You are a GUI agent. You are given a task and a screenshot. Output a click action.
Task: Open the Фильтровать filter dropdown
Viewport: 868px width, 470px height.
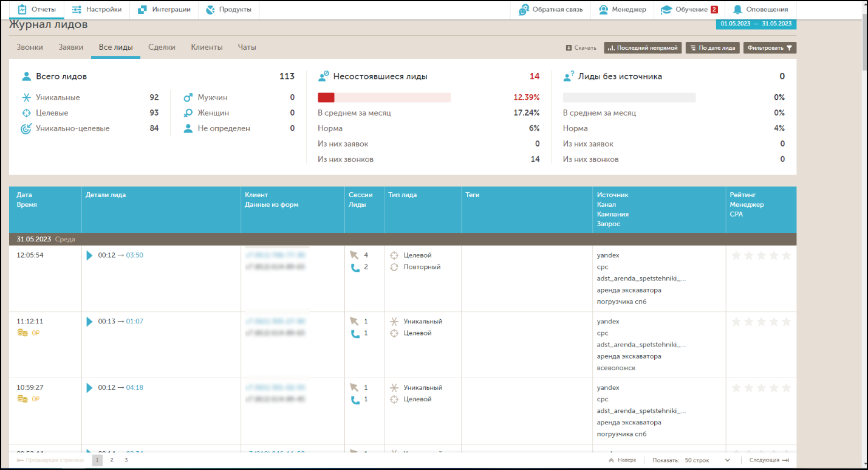pos(770,47)
